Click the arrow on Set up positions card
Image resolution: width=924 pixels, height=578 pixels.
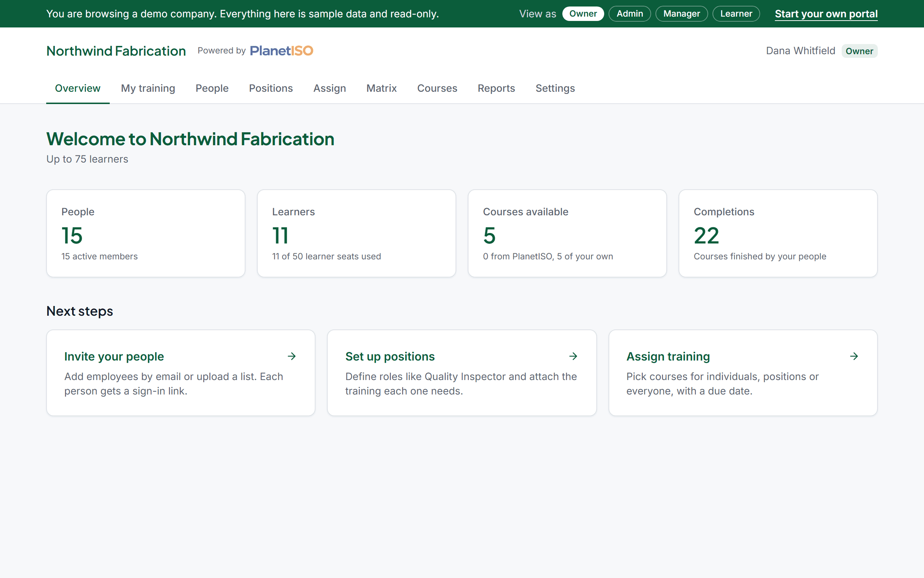tap(573, 356)
